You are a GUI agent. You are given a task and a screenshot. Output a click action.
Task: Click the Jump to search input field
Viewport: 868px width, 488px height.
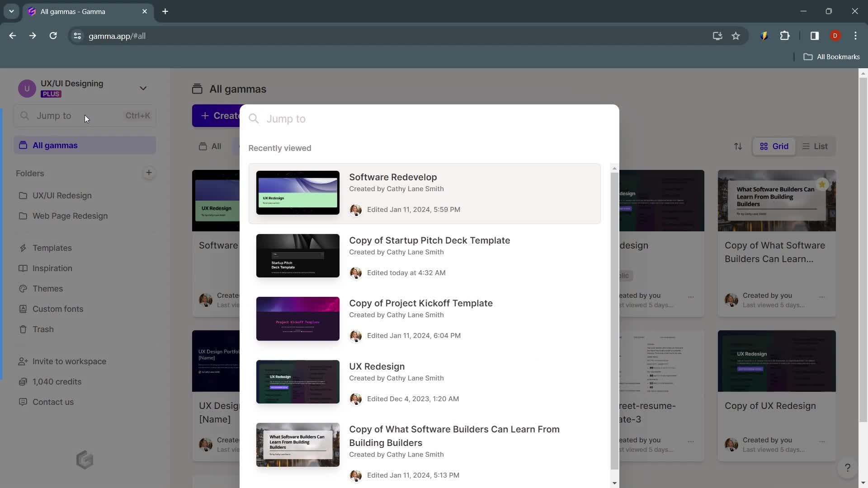click(x=434, y=118)
